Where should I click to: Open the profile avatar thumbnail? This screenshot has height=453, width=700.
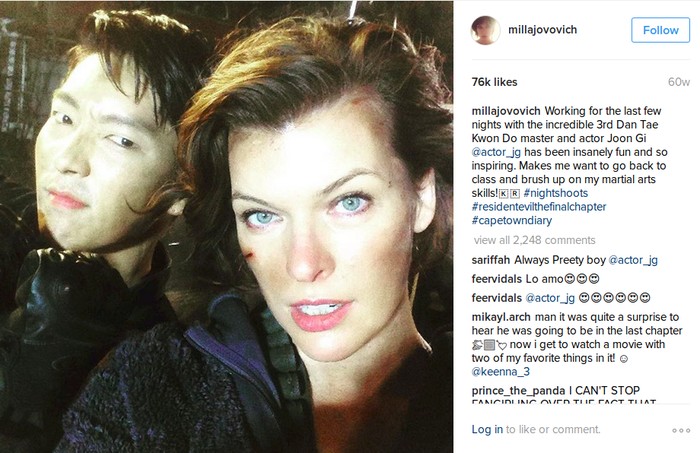pyautogui.click(x=485, y=30)
